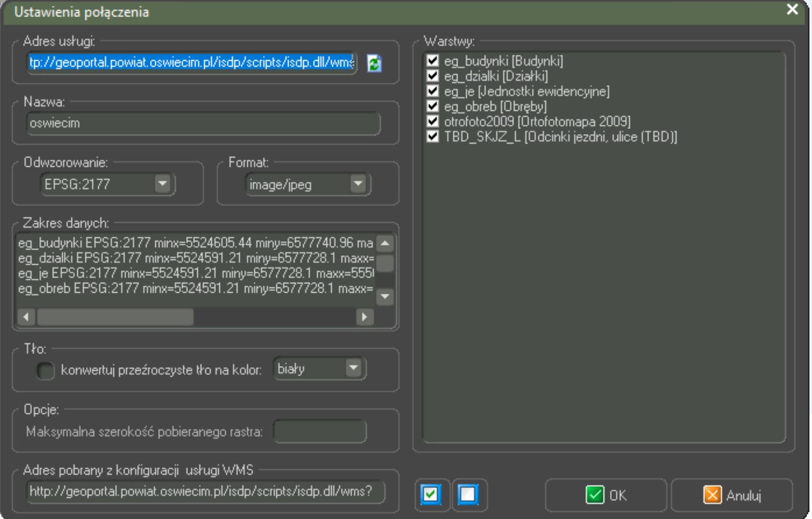Viewport: 812px width, 519px height.
Task: Uncheck the eg_budynki [Budynki] layer
Action: coord(433,61)
